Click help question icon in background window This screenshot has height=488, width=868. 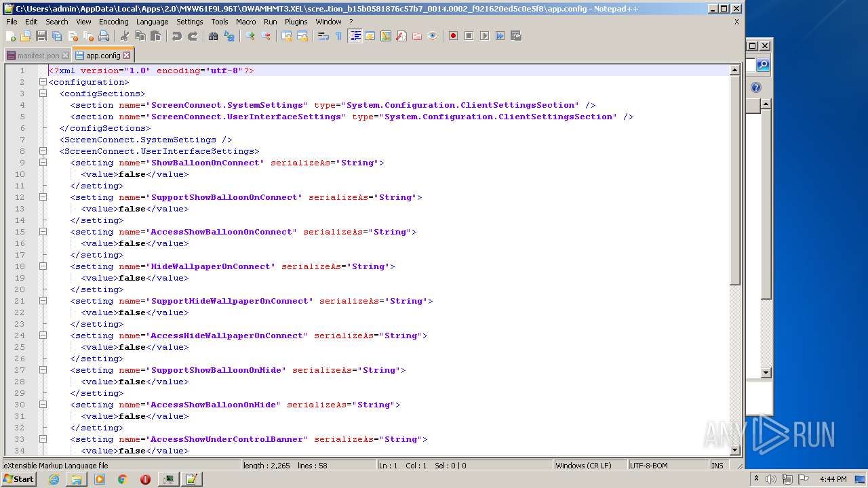click(756, 87)
